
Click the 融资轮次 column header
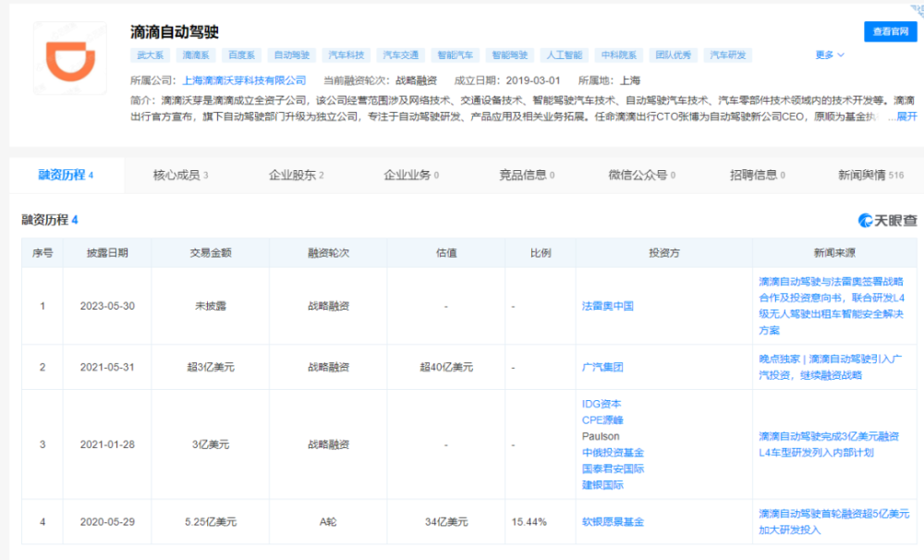[x=328, y=253]
